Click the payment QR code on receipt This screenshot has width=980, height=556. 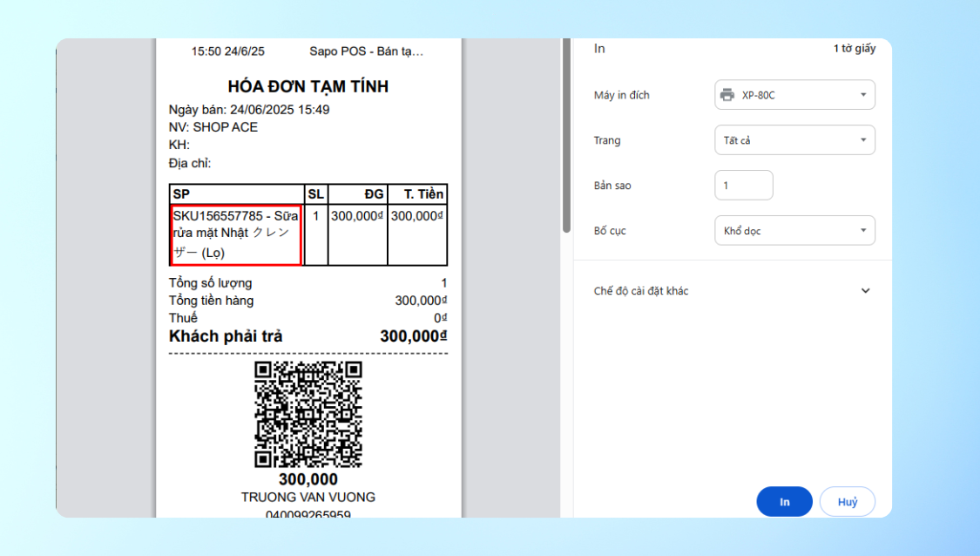[308, 414]
